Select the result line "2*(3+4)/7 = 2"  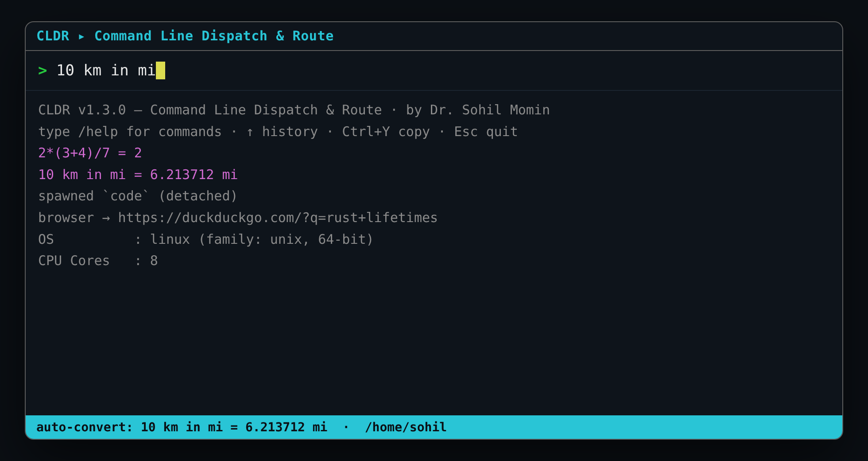coord(90,153)
